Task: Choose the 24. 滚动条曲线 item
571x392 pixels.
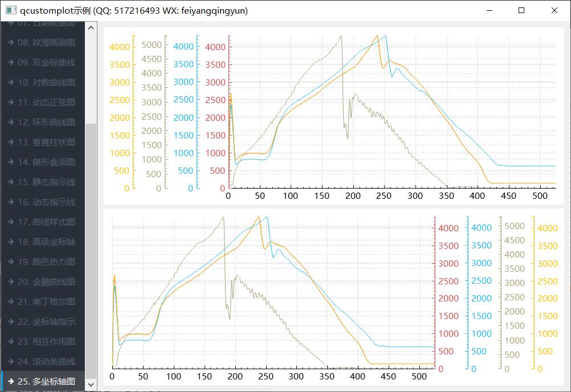Action: 46,362
